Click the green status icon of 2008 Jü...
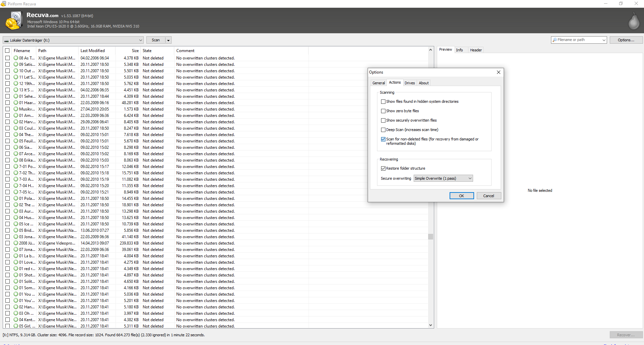The width and height of the screenshot is (644, 345). coord(16,243)
